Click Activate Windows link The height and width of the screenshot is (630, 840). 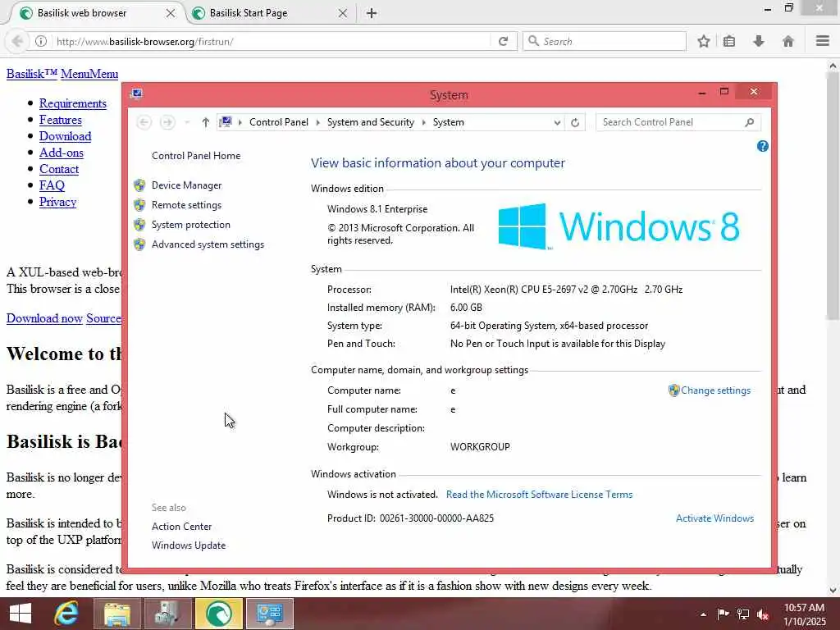coord(714,518)
